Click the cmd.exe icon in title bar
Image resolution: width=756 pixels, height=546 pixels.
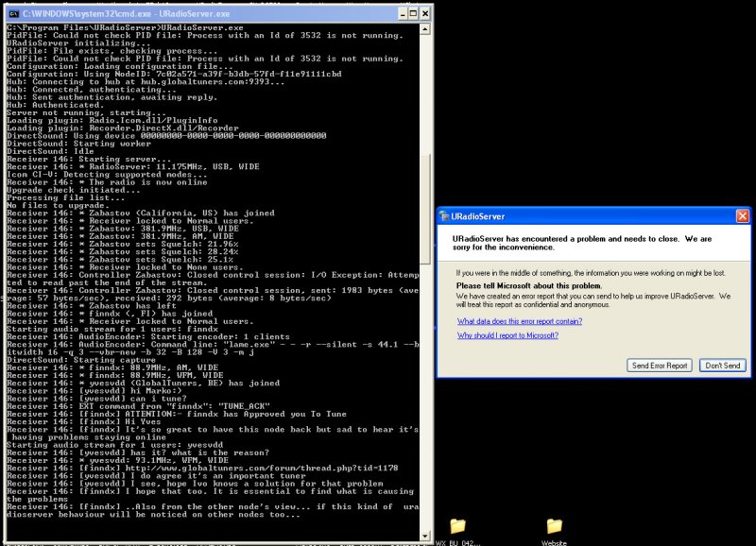[x=13, y=13]
